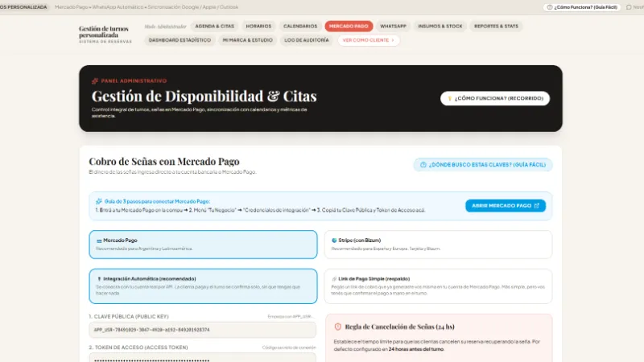Click the Integración Automática pin icon
The image size is (644, 362).
[x=99, y=278]
